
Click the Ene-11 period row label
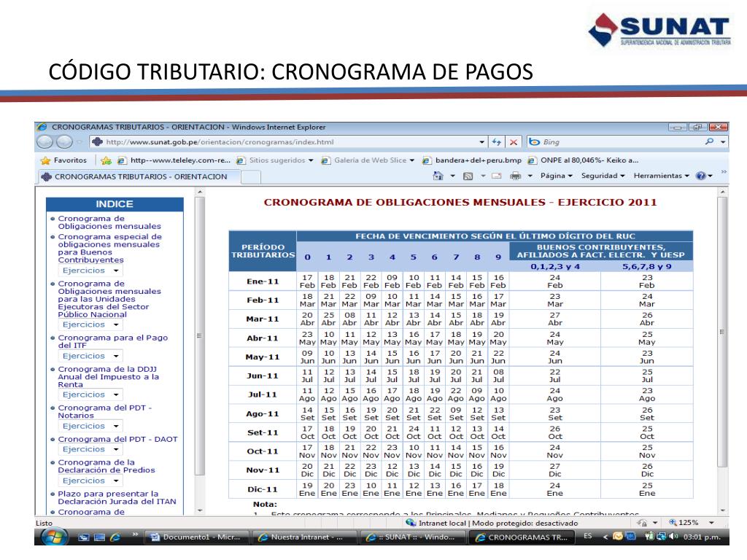tap(263, 281)
